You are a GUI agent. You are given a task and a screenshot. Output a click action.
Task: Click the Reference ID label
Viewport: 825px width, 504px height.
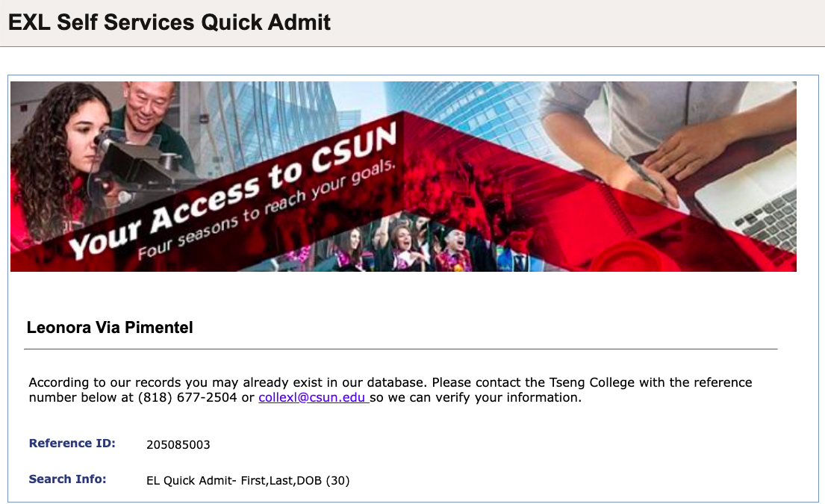click(x=72, y=444)
